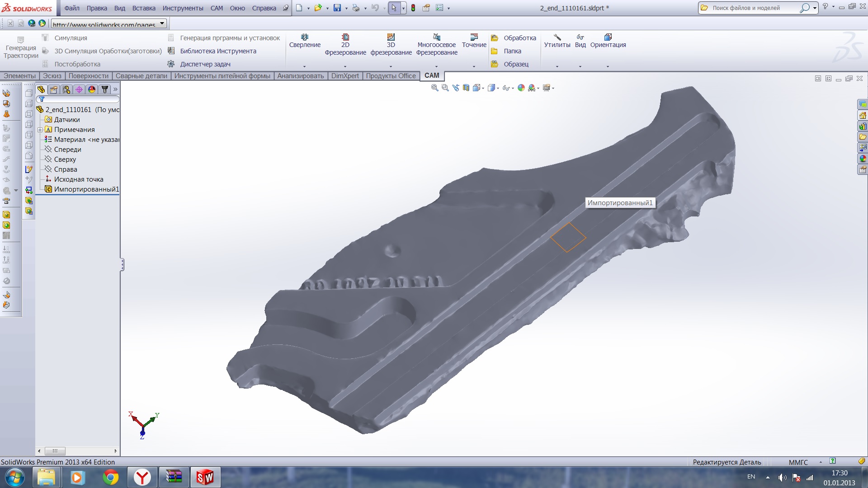
Task: Click the Previous View icon
Action: click(x=456, y=88)
